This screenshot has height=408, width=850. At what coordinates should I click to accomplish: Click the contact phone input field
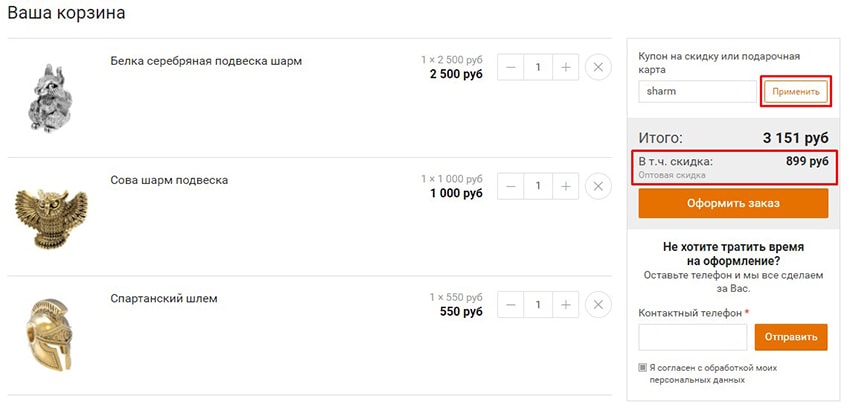[x=693, y=337]
